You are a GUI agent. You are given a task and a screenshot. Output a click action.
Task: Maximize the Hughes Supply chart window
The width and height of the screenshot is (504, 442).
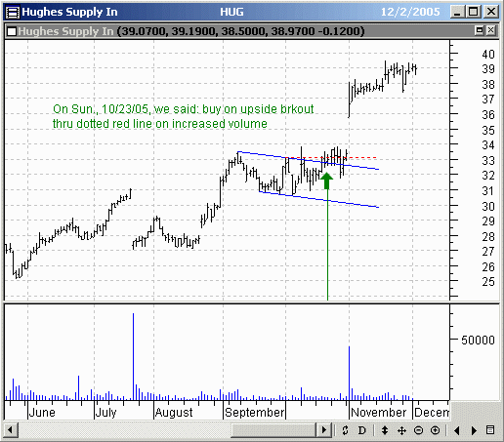[x=474, y=12]
